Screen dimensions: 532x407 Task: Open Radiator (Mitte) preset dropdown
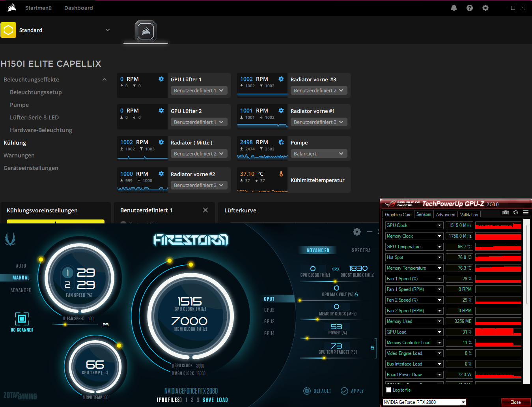pyautogui.click(x=199, y=154)
